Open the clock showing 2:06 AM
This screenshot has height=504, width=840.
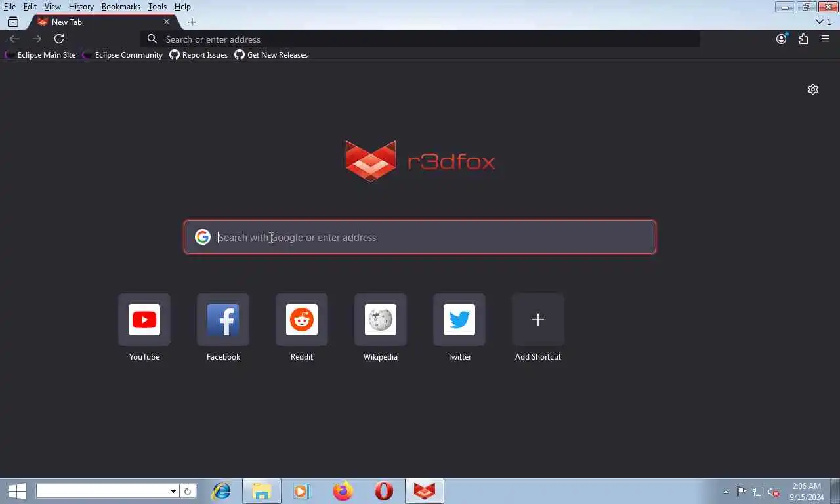click(x=807, y=492)
